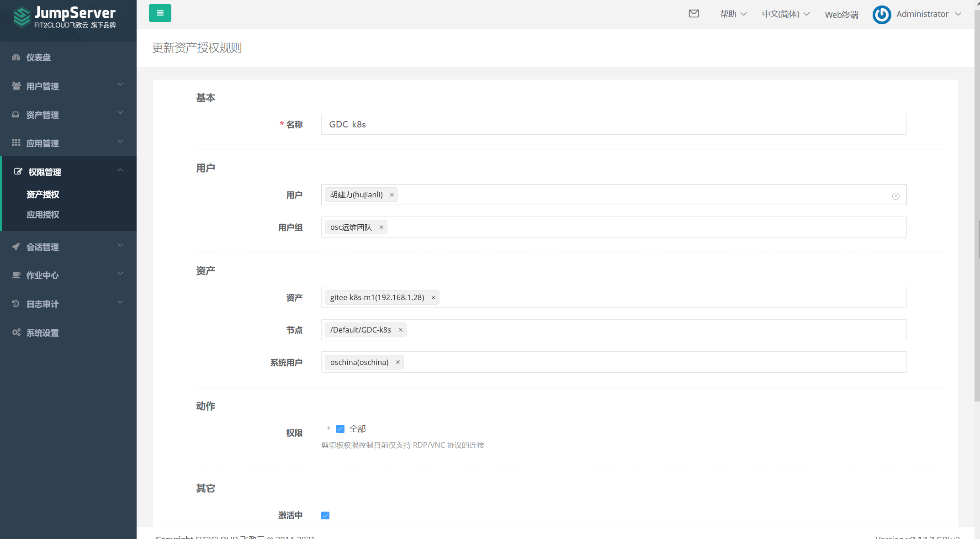
Task: Open the mail messages icon
Action: 694,14
